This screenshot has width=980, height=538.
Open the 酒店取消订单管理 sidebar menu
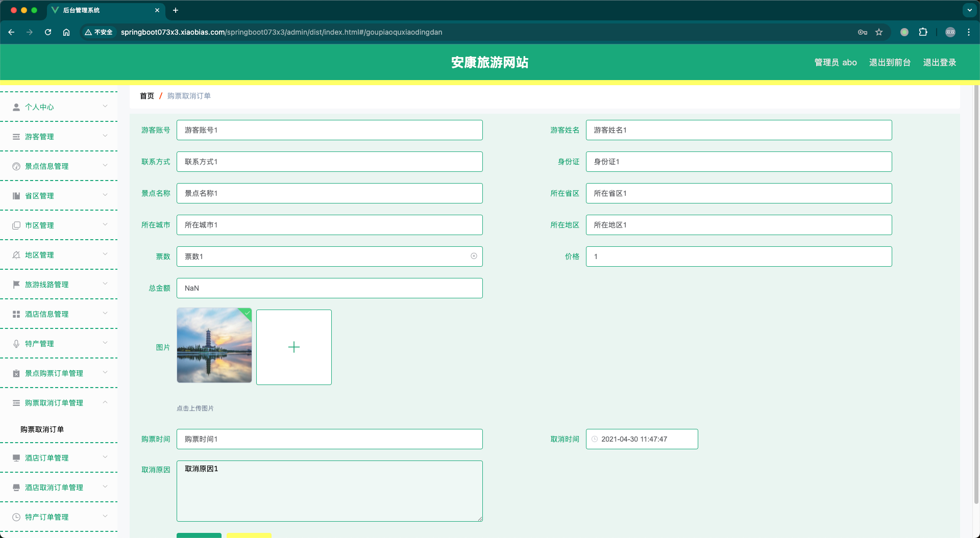point(59,488)
